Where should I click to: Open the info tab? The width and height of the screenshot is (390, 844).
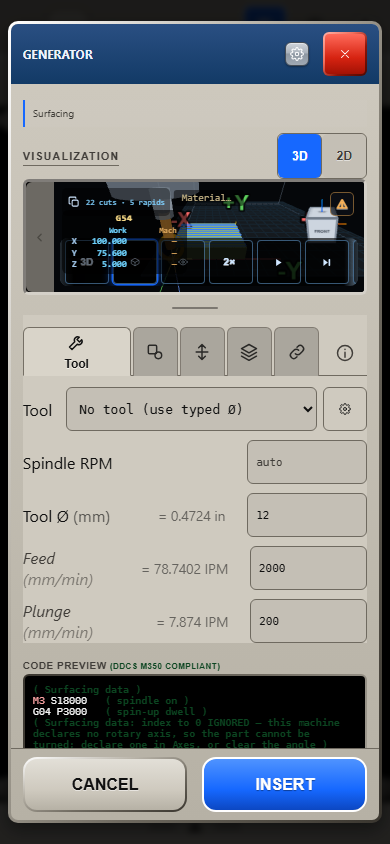tap(344, 353)
